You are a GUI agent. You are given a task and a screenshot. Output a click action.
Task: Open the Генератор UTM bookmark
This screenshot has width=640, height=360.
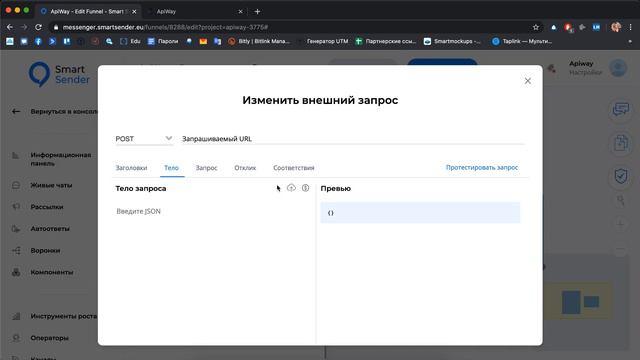[323, 41]
